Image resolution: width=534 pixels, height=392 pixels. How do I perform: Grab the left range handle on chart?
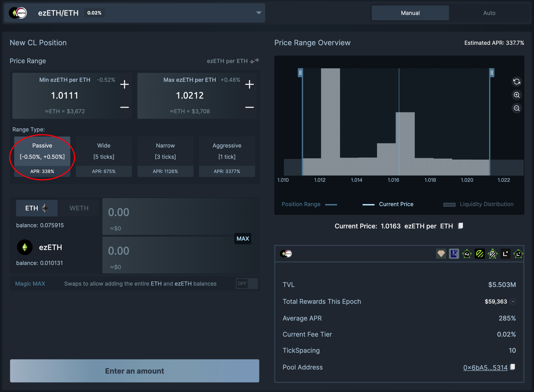point(300,73)
